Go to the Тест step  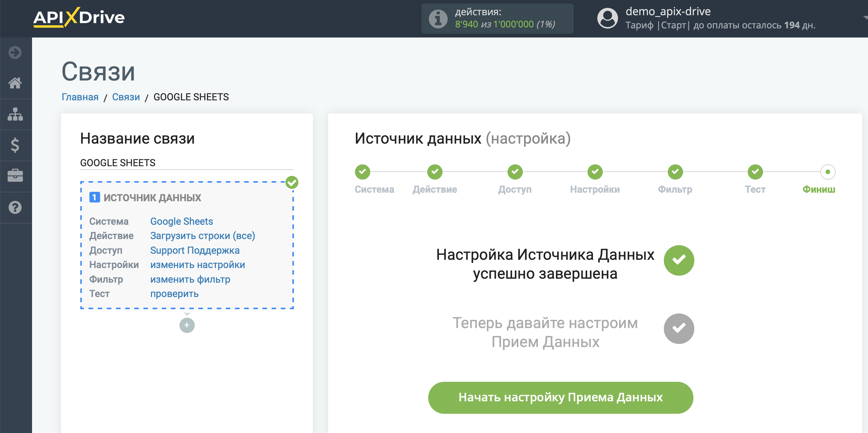[x=755, y=172]
